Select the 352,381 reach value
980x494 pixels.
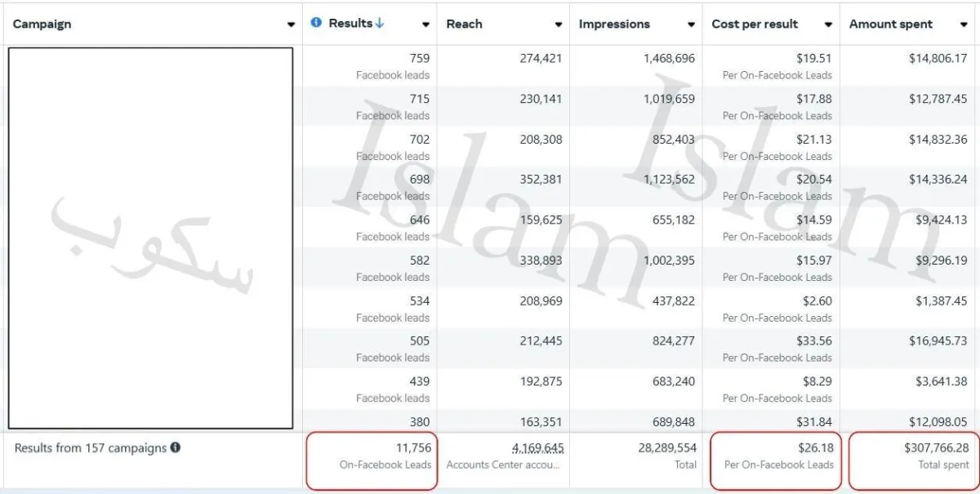click(x=541, y=180)
